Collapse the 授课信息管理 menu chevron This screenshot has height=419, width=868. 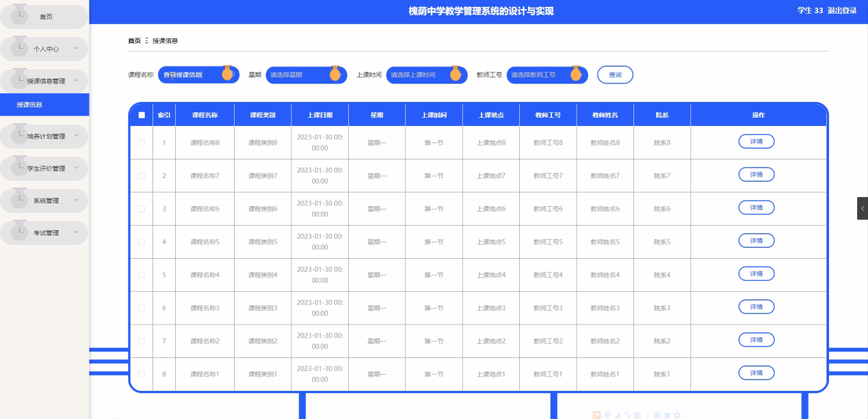tap(77, 81)
